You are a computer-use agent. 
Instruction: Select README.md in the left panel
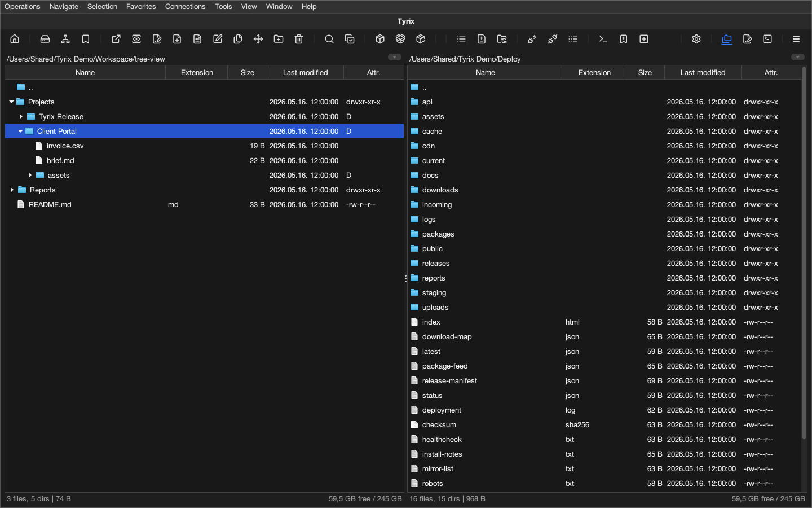(204, 204)
